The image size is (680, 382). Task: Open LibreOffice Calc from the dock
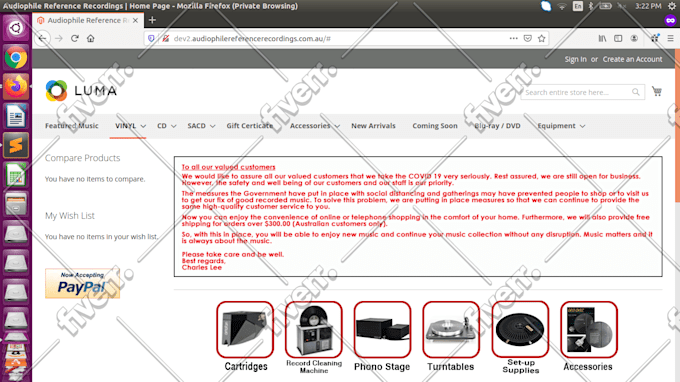[x=16, y=175]
